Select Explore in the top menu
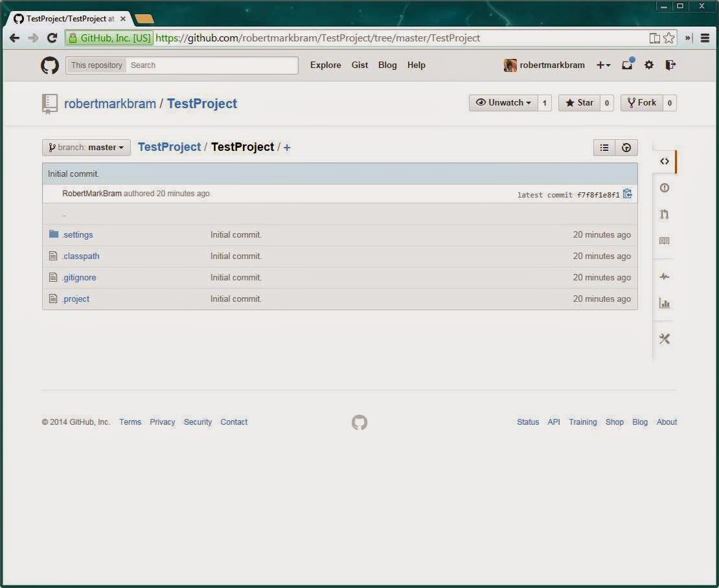 (x=325, y=65)
